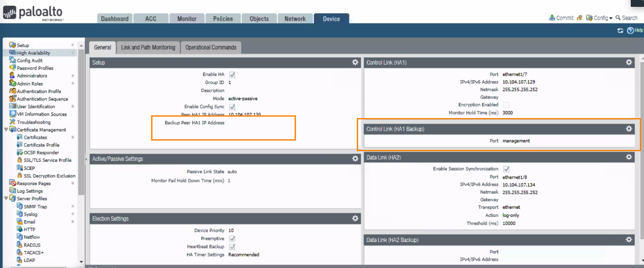Toggle Enable Session Synchronization checkbox
Image resolution: width=644 pixels, height=268 pixels.
point(506,169)
